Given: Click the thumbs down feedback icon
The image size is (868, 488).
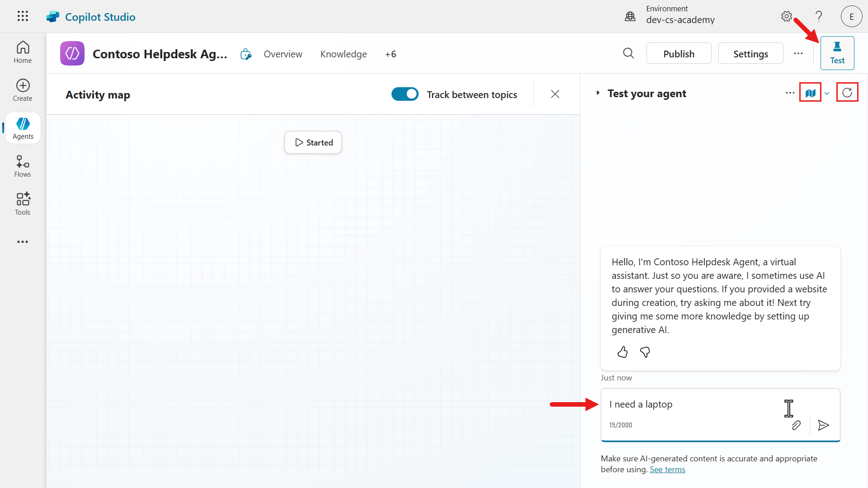Looking at the screenshot, I should (645, 352).
